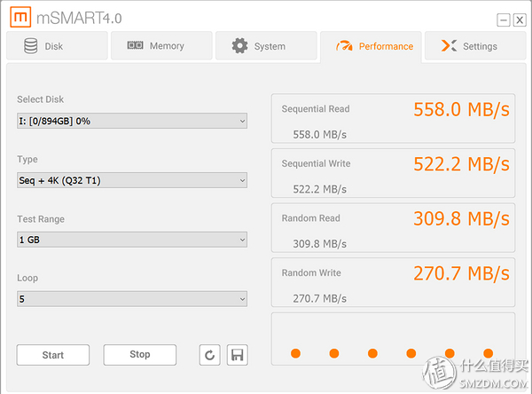532x394 pixels.
Task: Click the mSMART orange logo icon
Action: click(20, 17)
